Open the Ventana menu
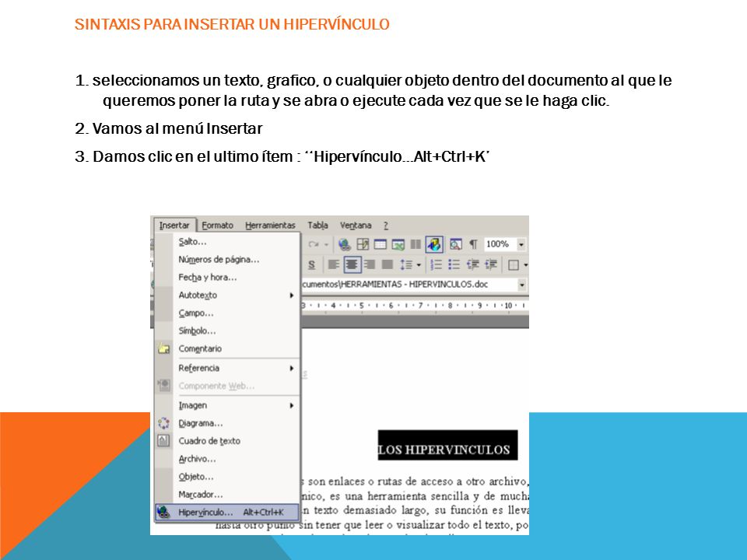Image resolution: width=747 pixels, height=560 pixels. pyautogui.click(x=356, y=226)
